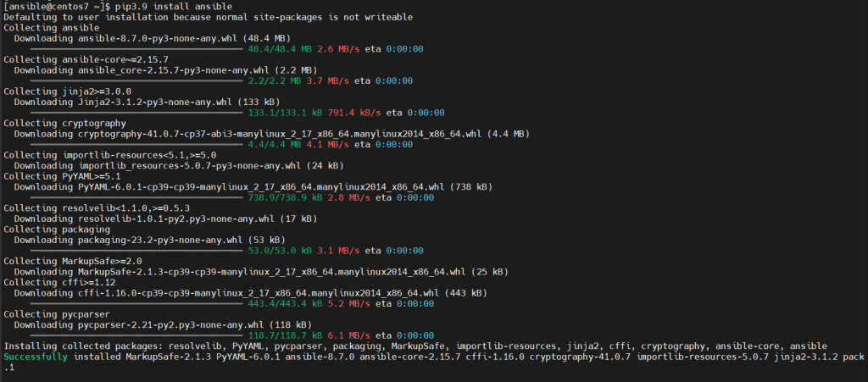
Task: Click the command text 'pip3.9 install ansible'
Action: tap(173, 7)
